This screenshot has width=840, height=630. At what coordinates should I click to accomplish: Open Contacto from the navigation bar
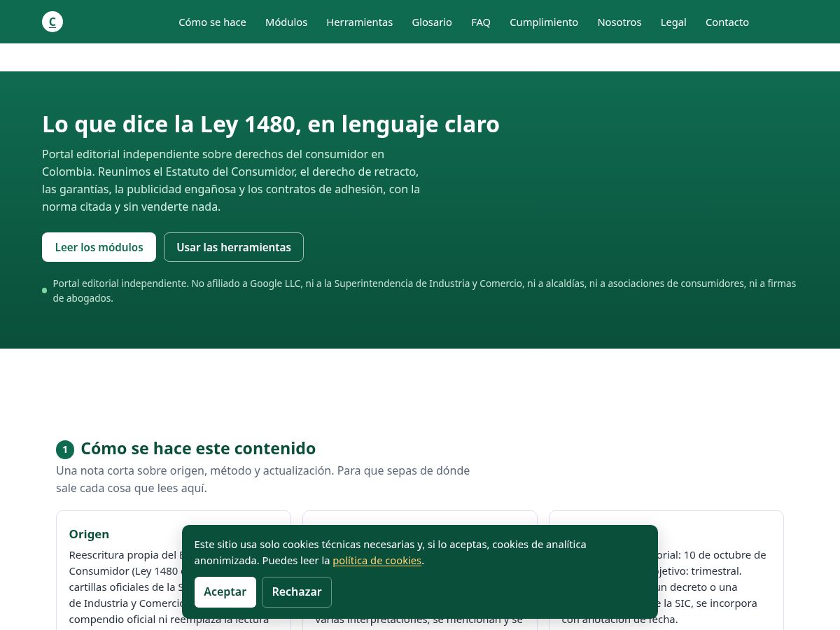tap(727, 22)
